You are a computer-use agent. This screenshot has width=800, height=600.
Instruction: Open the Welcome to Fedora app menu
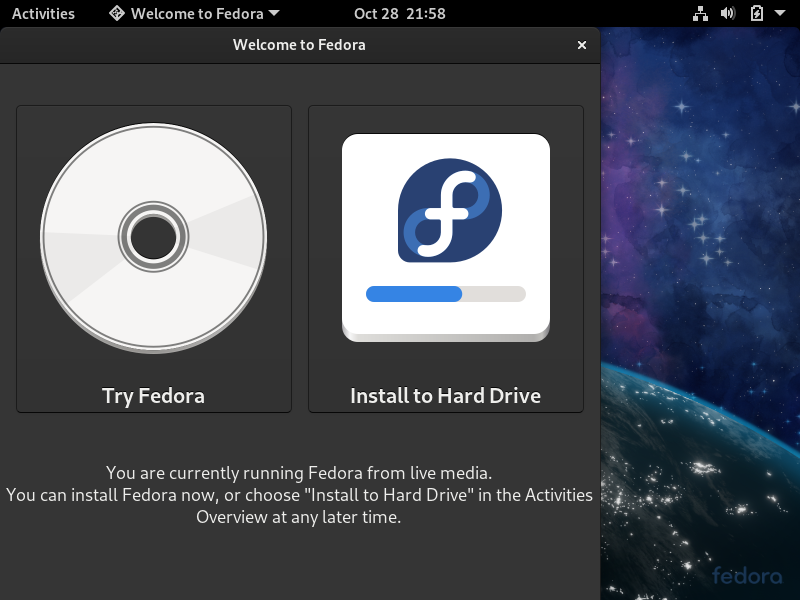click(194, 13)
